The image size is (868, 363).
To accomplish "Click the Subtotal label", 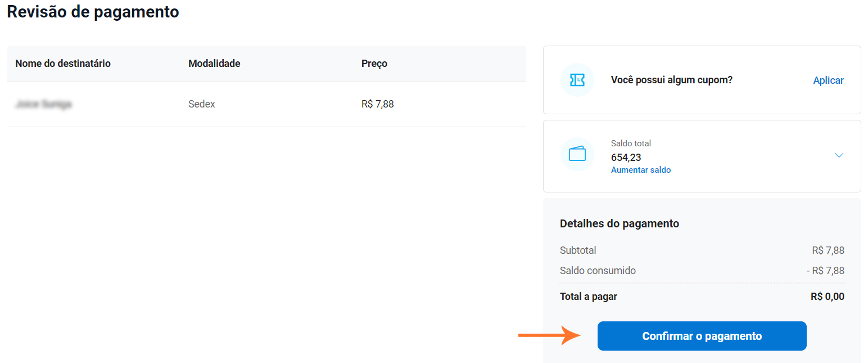I will point(578,250).
